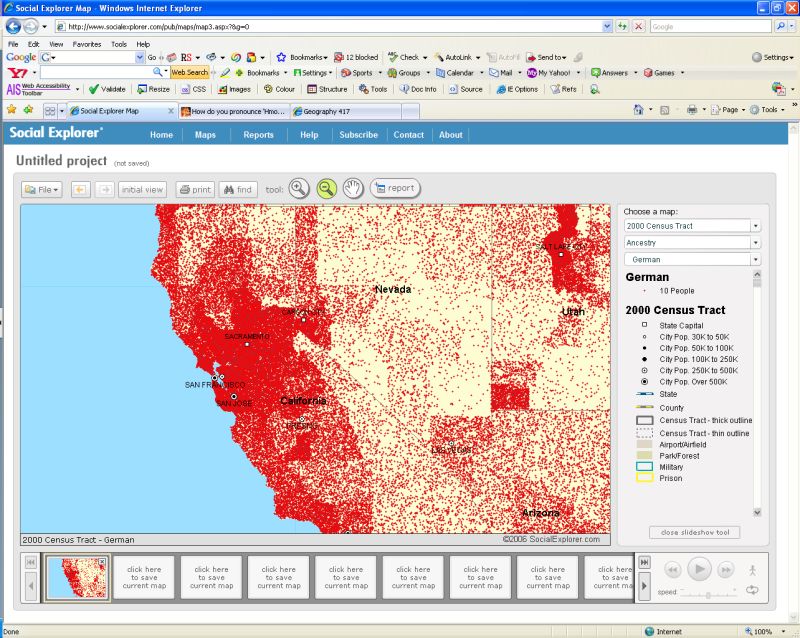Select the saved California map thumbnail
Screen dimensions: 800x638
[77, 577]
